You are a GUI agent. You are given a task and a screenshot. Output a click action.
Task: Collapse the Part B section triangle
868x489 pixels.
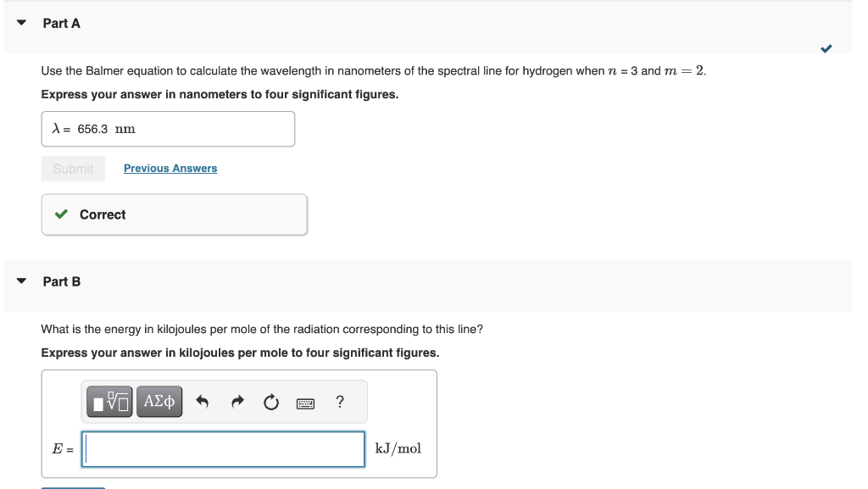click(x=21, y=281)
